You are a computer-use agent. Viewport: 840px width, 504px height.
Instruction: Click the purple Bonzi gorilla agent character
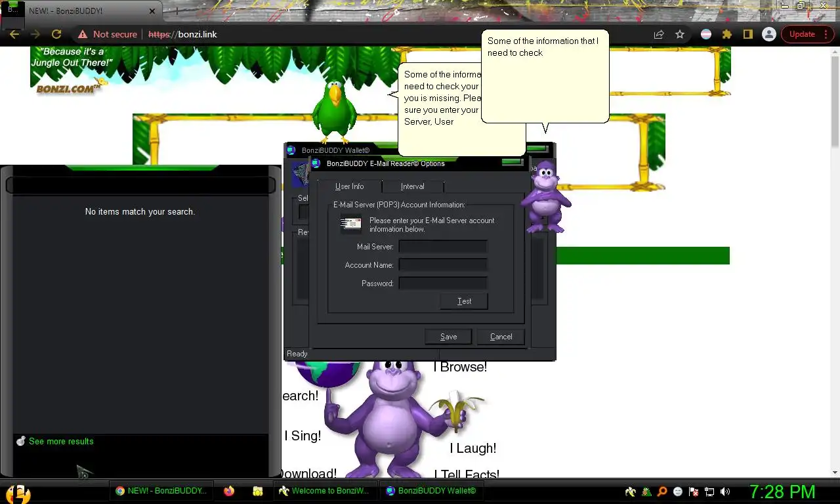(545, 197)
